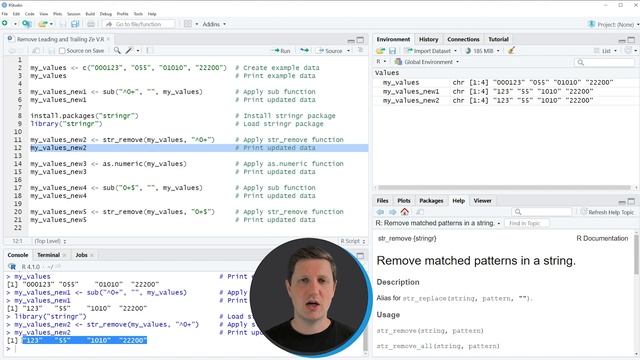
Task: Click the Refresh environment icon
Action: point(629,51)
